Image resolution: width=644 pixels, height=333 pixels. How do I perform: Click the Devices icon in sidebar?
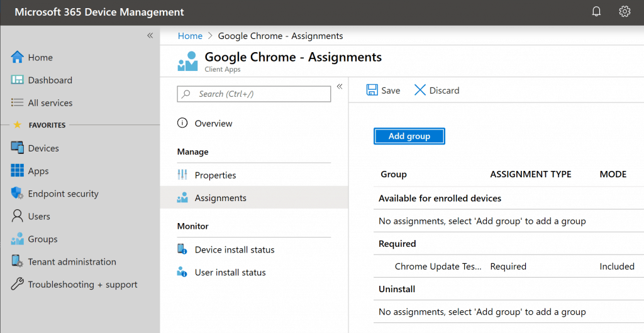coord(17,148)
